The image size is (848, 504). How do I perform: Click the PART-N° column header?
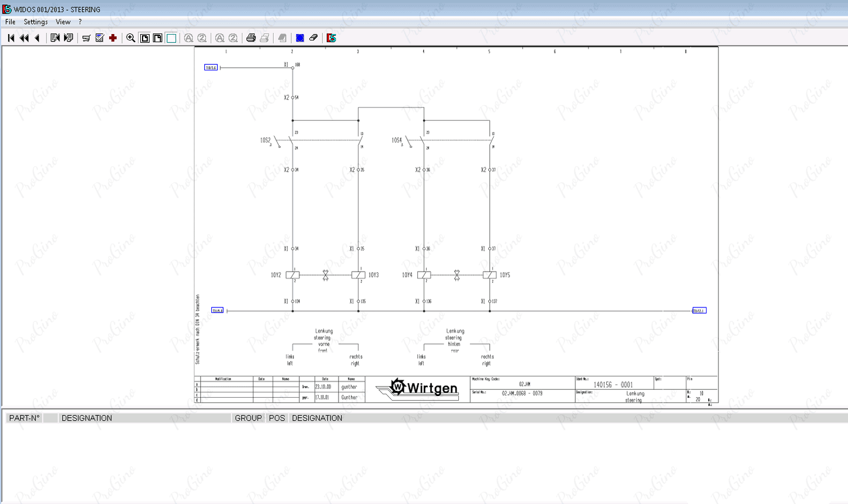click(x=25, y=418)
